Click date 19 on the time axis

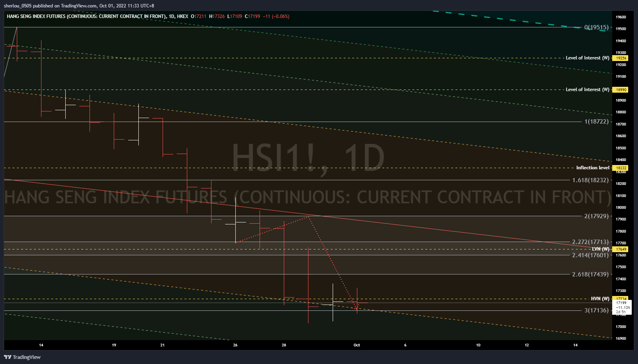tap(114, 345)
